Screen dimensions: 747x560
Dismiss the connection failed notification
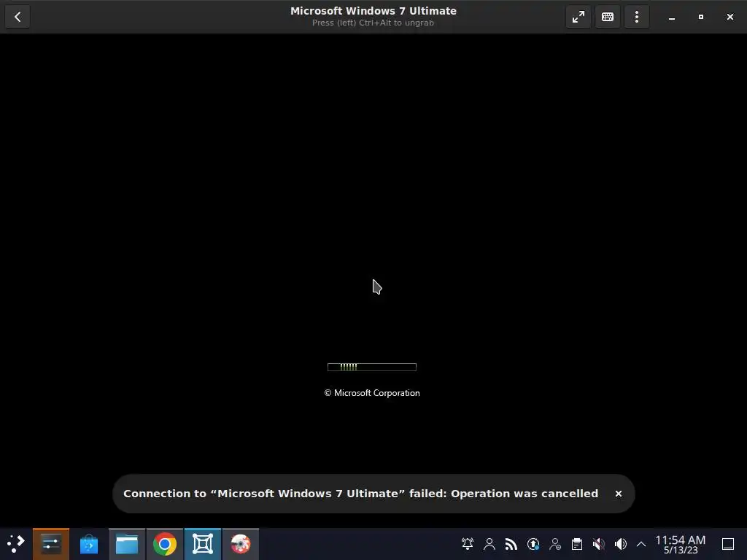tap(619, 494)
